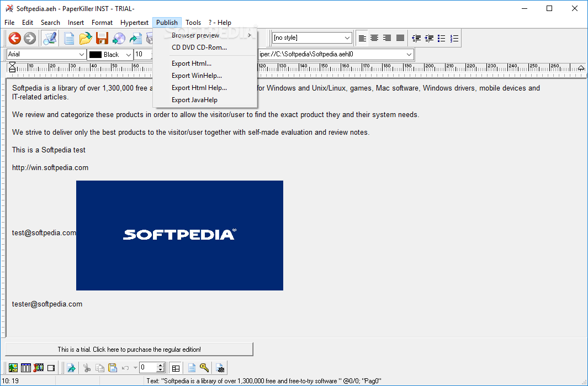The height and width of the screenshot is (386, 588).
Task: Cut selection with scissors icon
Action: (87, 368)
